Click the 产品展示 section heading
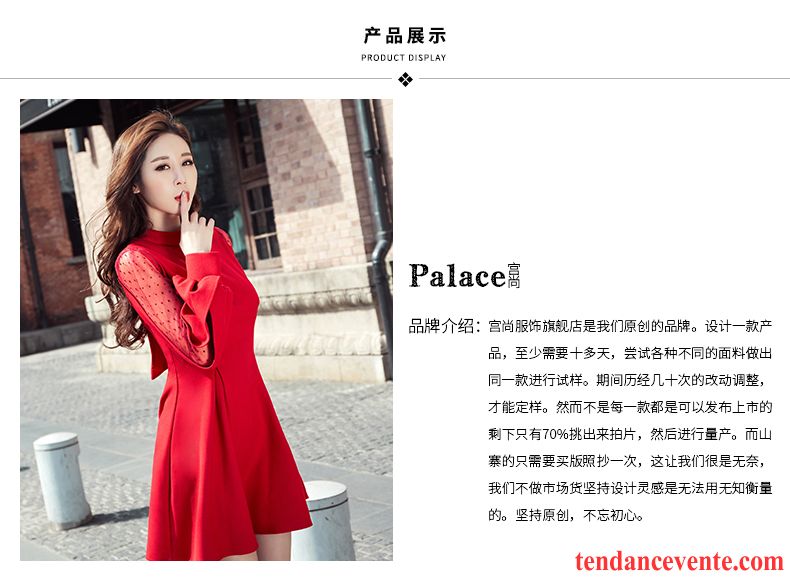 click(x=405, y=36)
